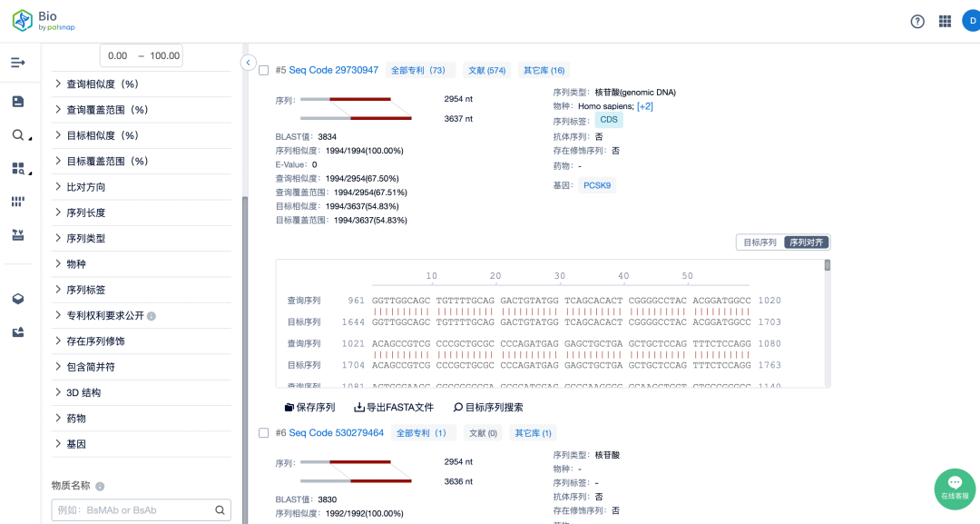Click info icon beside 专利权利要求公开
This screenshot has width=980, height=524.
click(x=152, y=316)
